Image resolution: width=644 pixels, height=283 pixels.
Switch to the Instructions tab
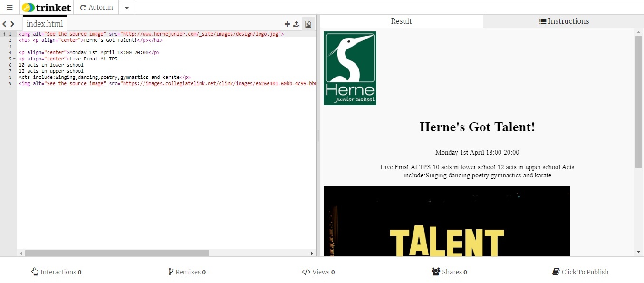pos(564,21)
